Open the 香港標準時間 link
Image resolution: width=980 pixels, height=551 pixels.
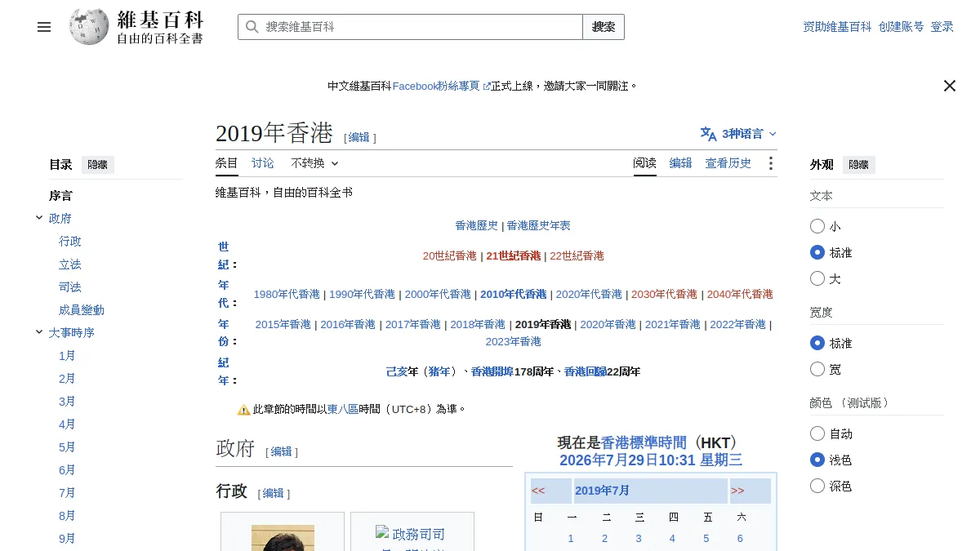(644, 442)
